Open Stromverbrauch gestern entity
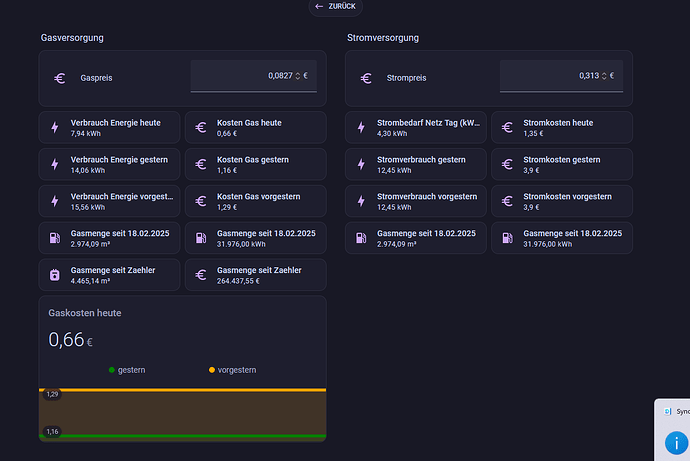The width and height of the screenshot is (690, 461). point(416,165)
